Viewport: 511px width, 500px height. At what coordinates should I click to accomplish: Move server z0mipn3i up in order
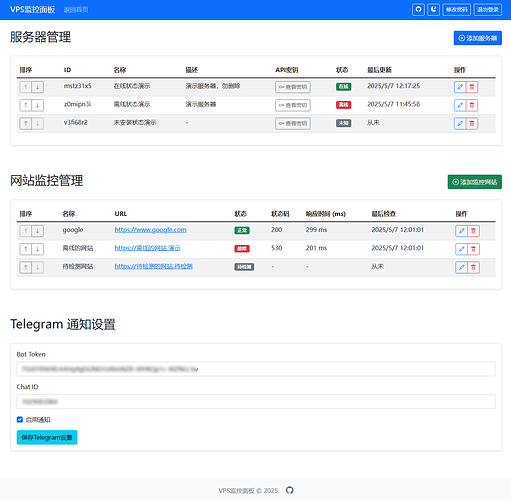(26, 105)
